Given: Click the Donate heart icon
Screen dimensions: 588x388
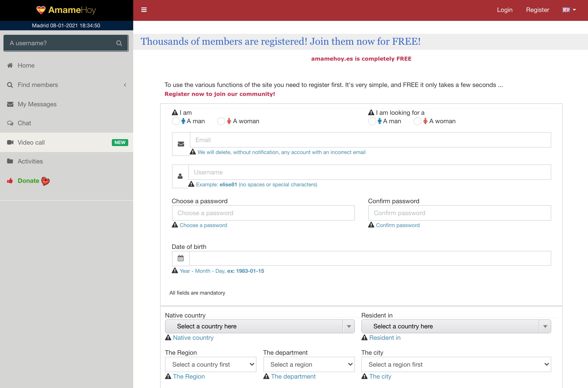Looking at the screenshot, I should (45, 181).
